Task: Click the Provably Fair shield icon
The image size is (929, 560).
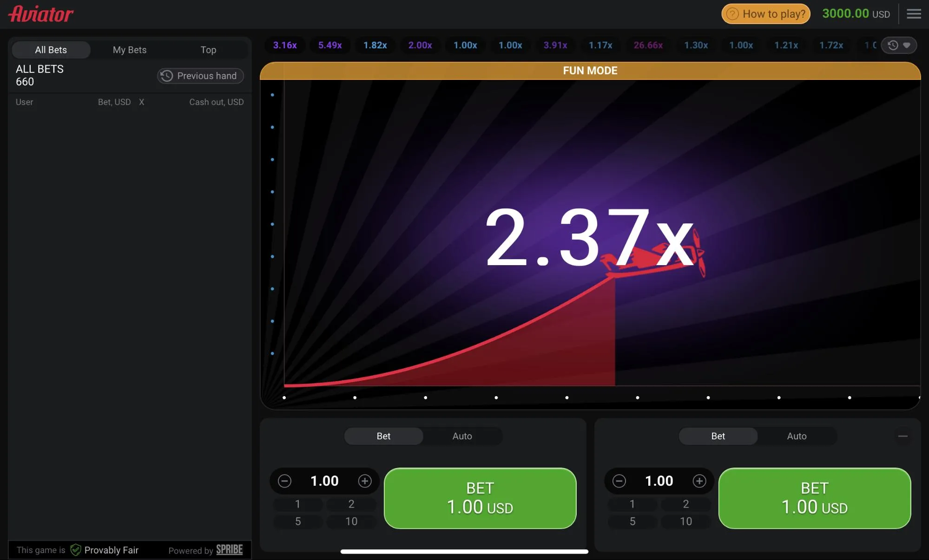Action: click(75, 549)
